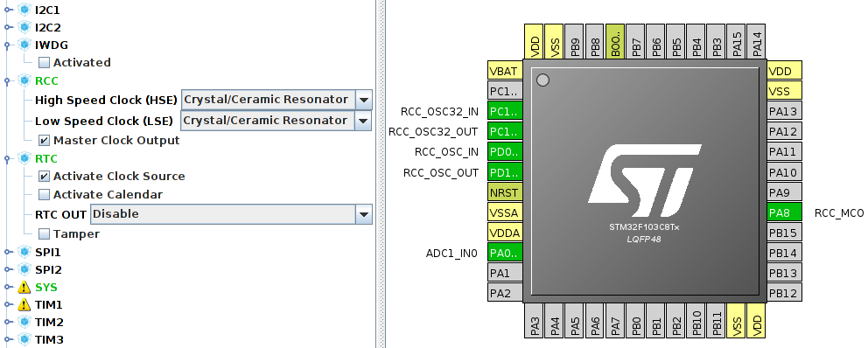Click the NRST pin on chip
This screenshot has width=868, height=348.
pyautogui.click(x=505, y=192)
